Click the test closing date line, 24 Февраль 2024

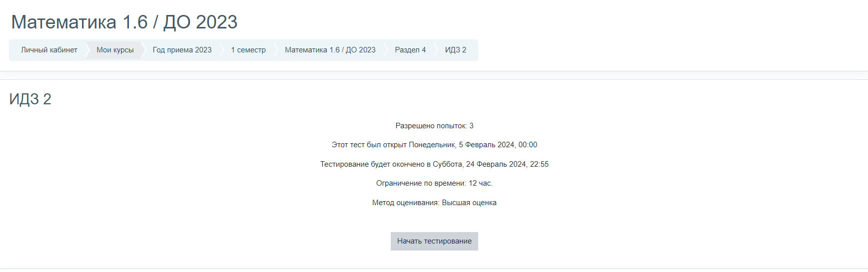click(434, 164)
